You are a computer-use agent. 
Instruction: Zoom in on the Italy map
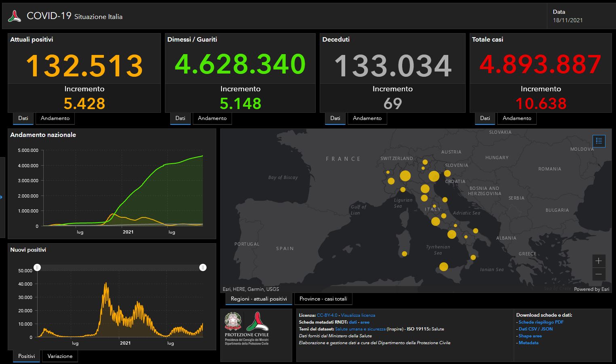(598, 261)
